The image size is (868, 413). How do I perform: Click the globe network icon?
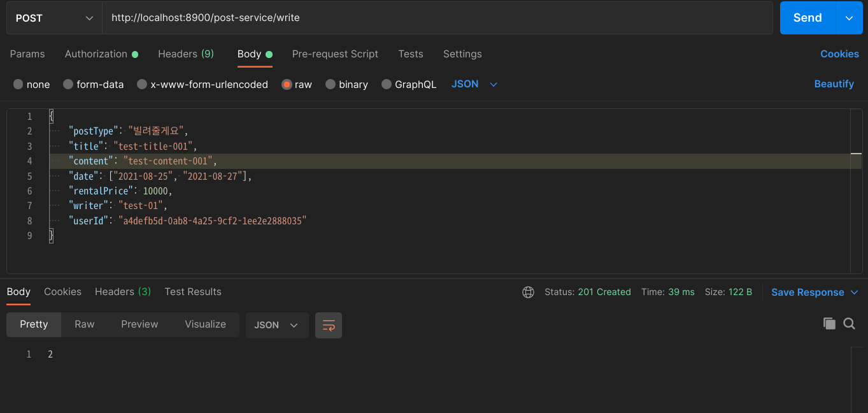pos(528,292)
